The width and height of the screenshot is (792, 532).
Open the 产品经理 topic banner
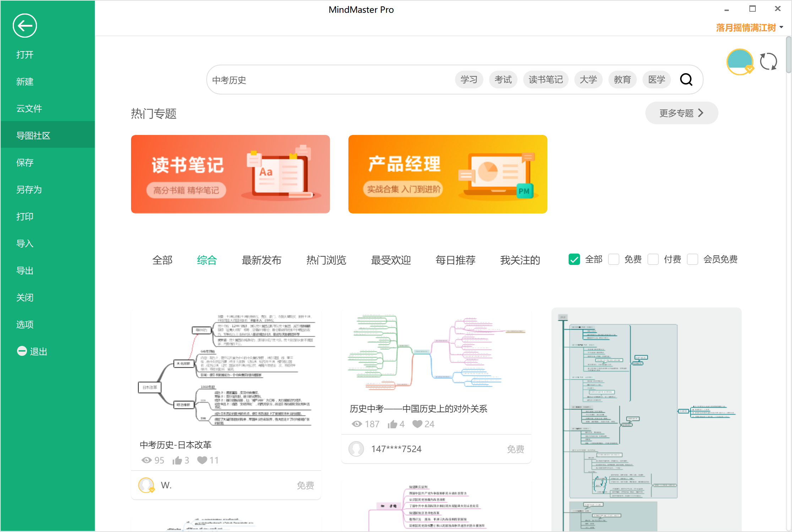[x=448, y=174]
